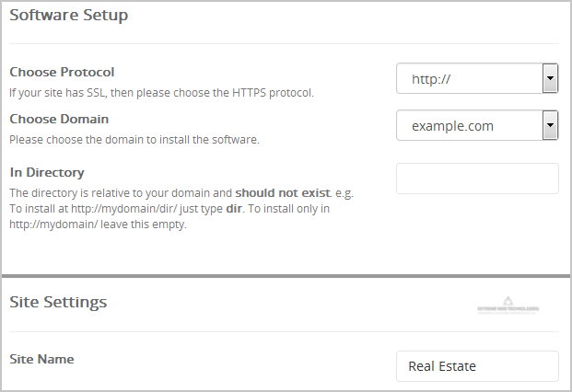
Task: Open the Choose Protocol http:// dropdown
Action: (x=470, y=79)
